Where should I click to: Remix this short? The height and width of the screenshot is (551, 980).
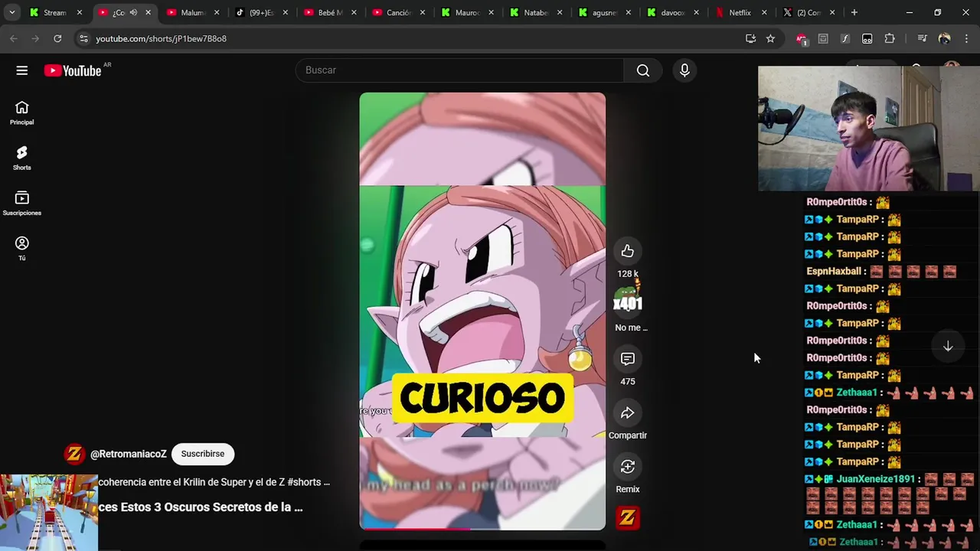(x=627, y=467)
